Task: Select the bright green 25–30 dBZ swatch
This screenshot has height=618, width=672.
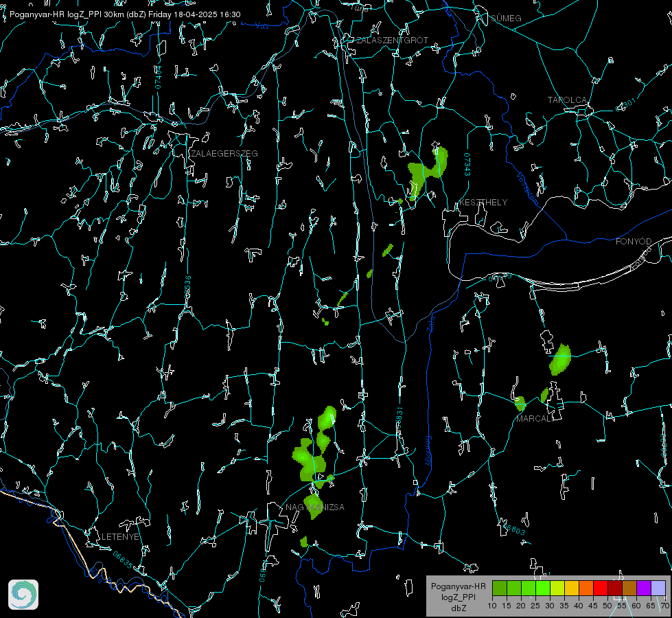Action: point(543,588)
